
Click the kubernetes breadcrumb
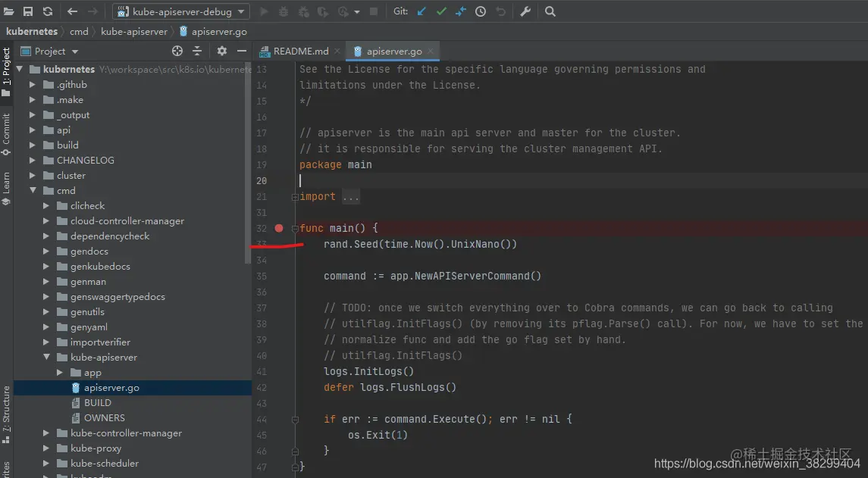[x=32, y=32]
